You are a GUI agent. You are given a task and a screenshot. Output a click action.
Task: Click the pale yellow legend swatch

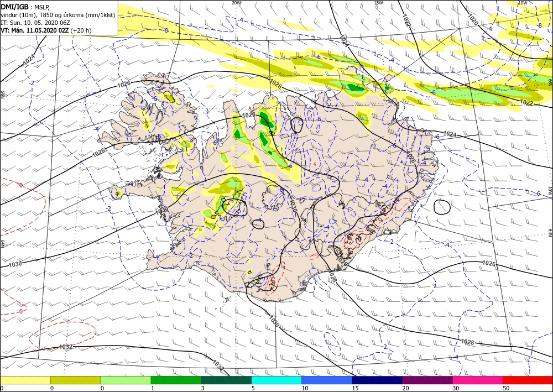coord(25,380)
